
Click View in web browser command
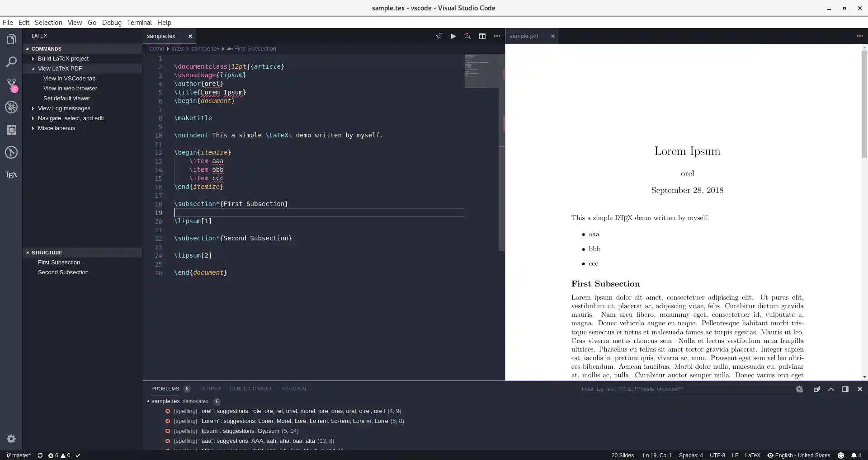(x=70, y=89)
